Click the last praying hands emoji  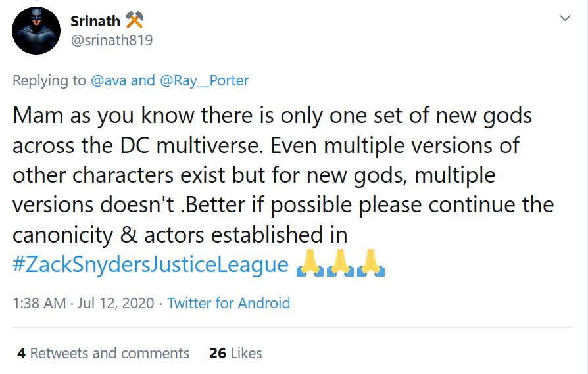point(370,264)
